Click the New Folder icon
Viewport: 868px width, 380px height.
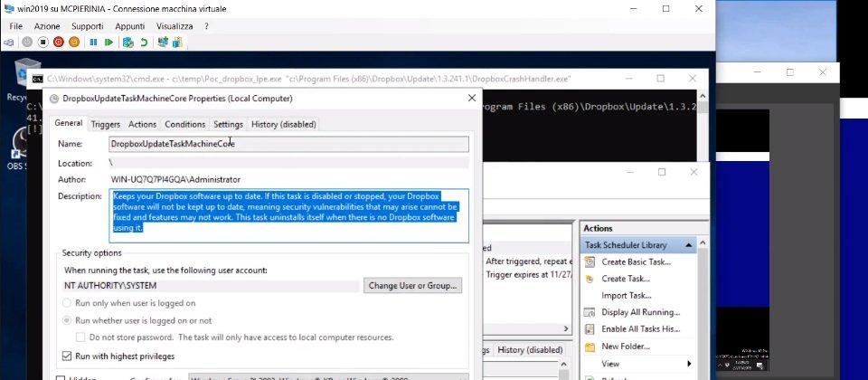click(590, 347)
